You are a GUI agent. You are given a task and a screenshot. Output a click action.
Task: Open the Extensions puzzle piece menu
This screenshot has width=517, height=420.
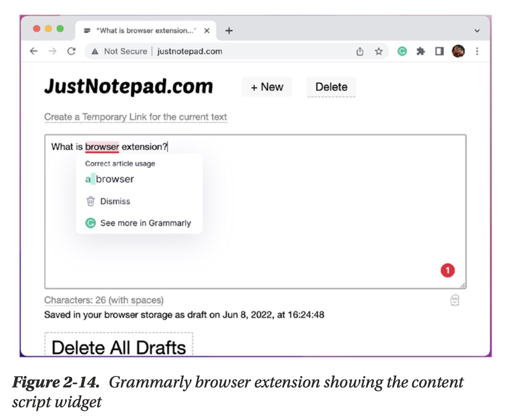(421, 52)
